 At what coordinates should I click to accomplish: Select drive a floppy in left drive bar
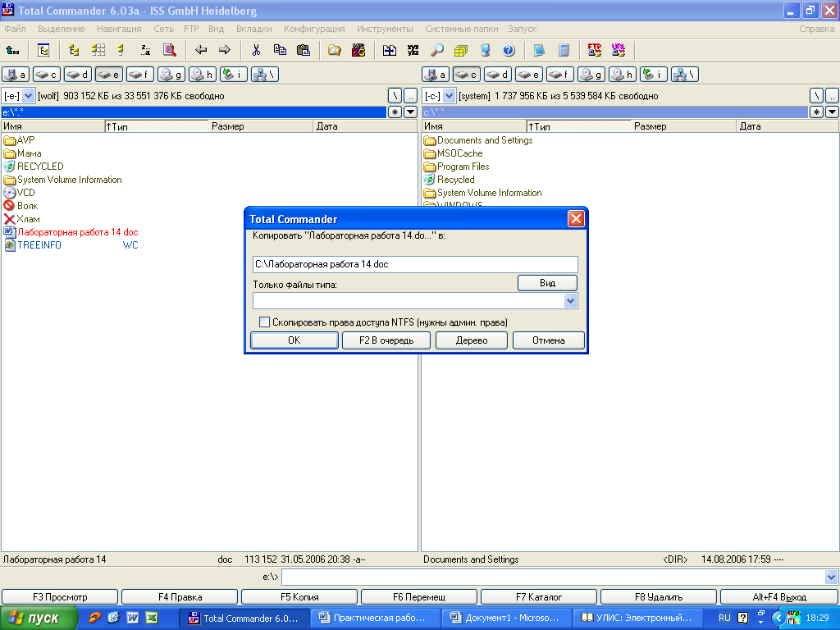click(x=16, y=75)
